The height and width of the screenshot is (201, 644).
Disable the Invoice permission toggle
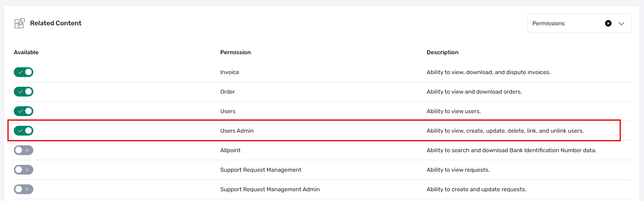coord(24,72)
